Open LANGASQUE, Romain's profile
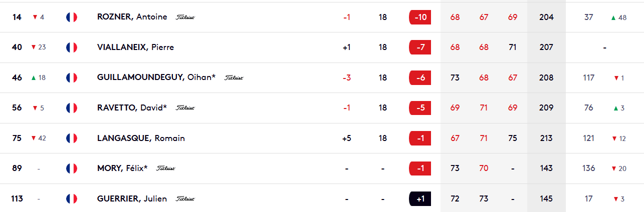Image resolution: width=644 pixels, height=212 pixels. [x=141, y=138]
